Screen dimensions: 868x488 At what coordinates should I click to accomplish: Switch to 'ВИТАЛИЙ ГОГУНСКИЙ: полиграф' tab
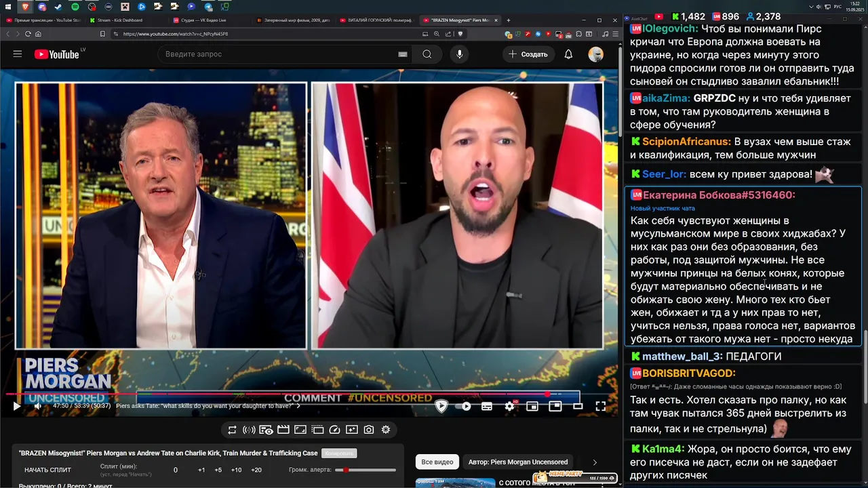pyautogui.click(x=377, y=20)
